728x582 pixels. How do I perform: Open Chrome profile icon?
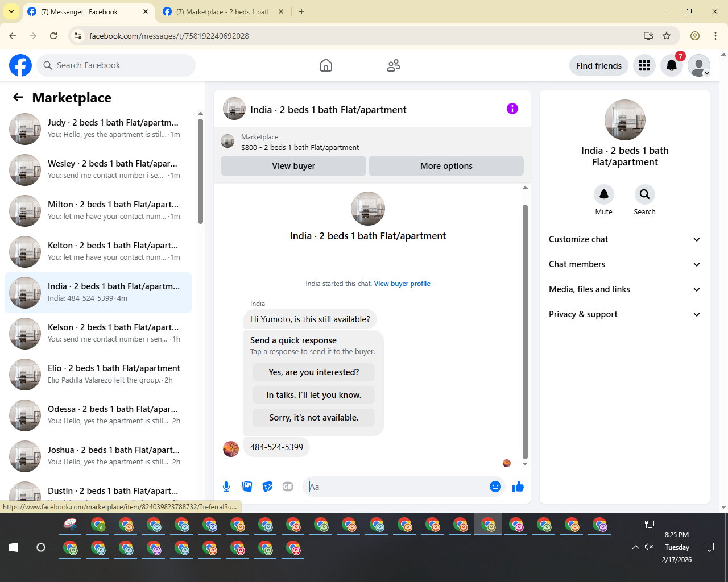point(695,36)
